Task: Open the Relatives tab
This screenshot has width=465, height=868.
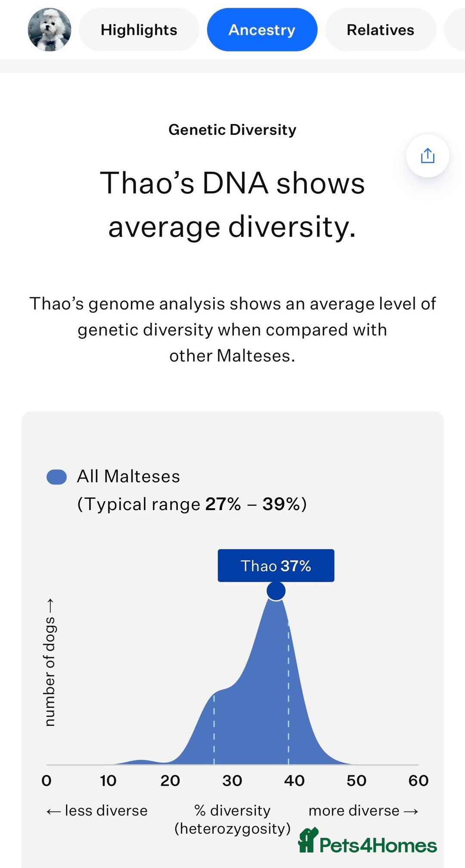Action: pyautogui.click(x=380, y=30)
